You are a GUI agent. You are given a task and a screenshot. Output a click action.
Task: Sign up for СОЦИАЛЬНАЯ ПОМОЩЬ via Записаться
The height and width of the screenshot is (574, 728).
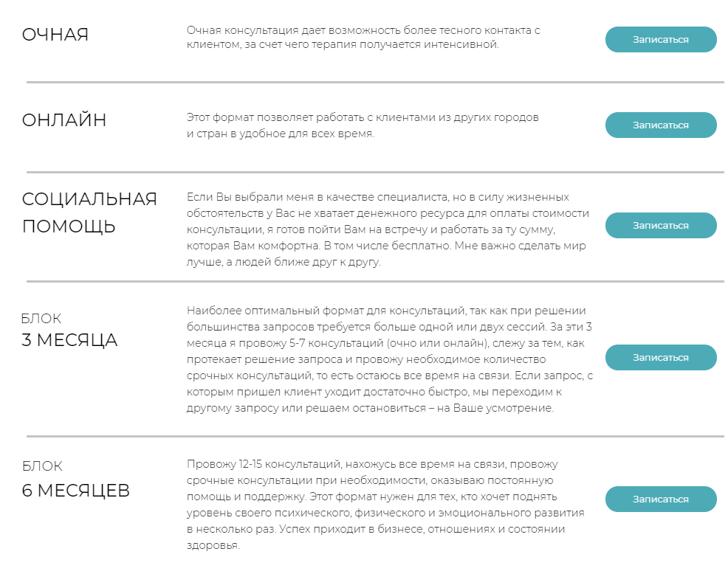pyautogui.click(x=660, y=226)
